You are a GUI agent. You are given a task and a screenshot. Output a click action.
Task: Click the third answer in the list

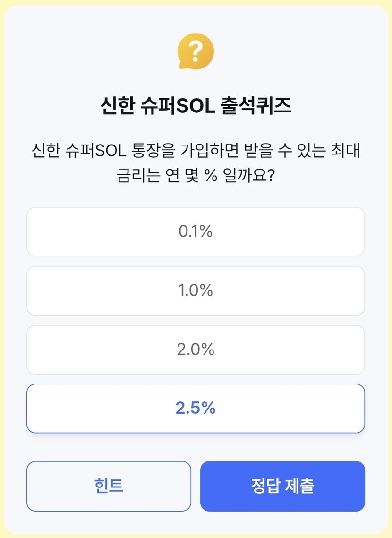196,350
